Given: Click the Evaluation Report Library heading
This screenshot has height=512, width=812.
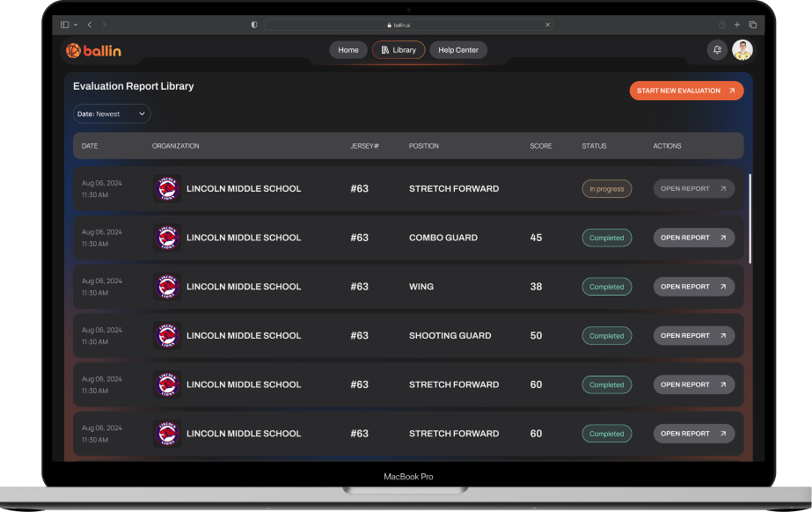Looking at the screenshot, I should click(x=133, y=86).
